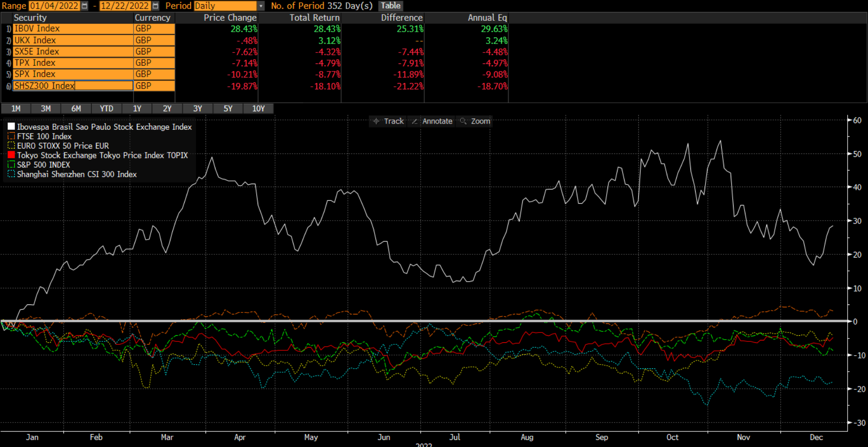Click the red TOPIX legend color swatch
Image resolution: width=868 pixels, height=447 pixels.
11,155
